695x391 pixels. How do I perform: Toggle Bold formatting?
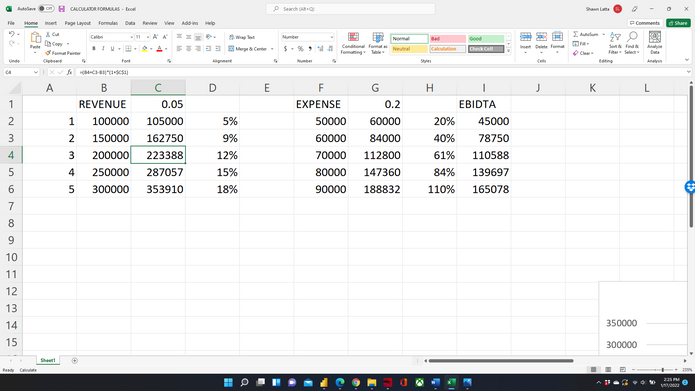(x=94, y=49)
